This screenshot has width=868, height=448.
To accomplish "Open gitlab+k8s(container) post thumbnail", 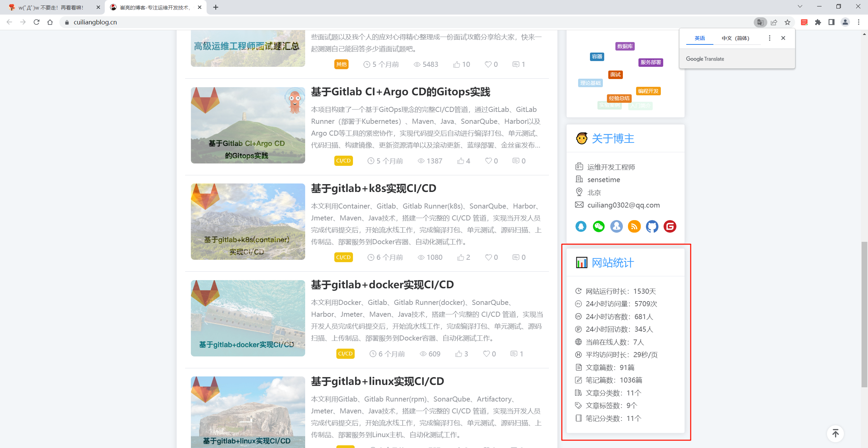I will click(x=248, y=222).
